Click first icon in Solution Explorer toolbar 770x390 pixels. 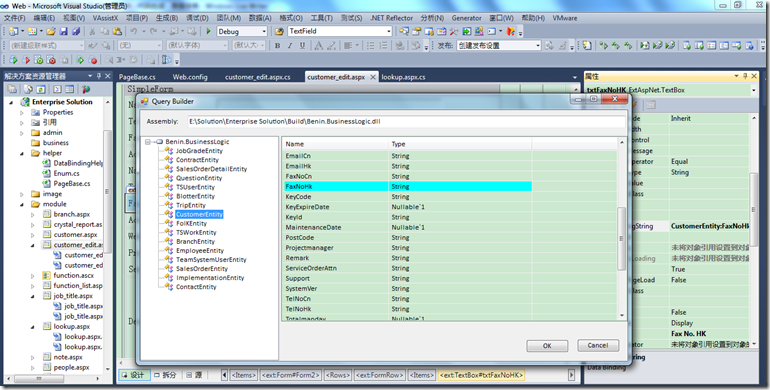(12, 89)
